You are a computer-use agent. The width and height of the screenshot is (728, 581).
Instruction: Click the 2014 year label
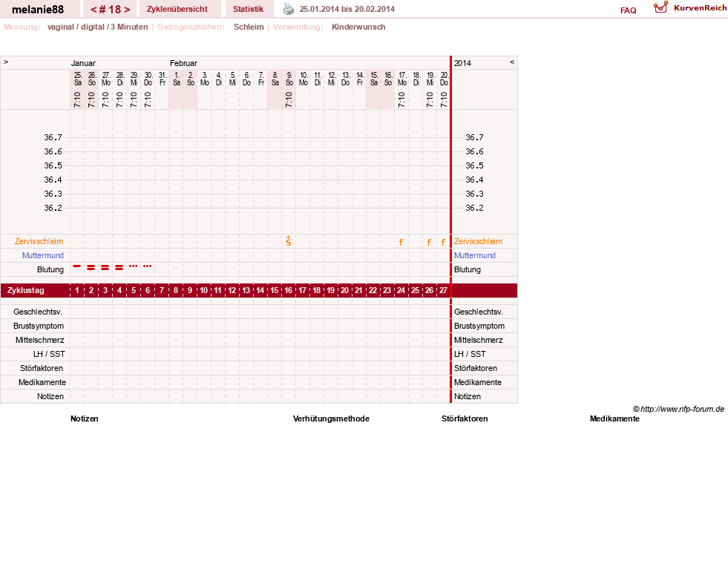tap(462, 63)
